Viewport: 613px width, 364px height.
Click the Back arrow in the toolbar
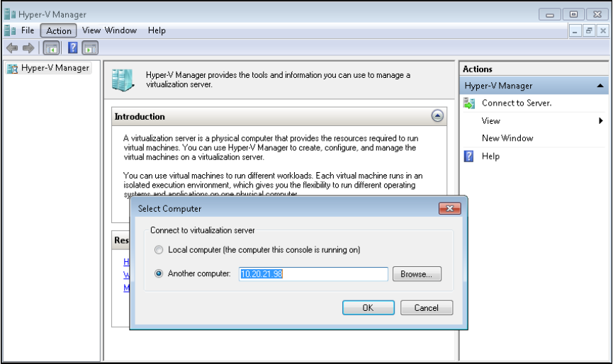coord(11,48)
